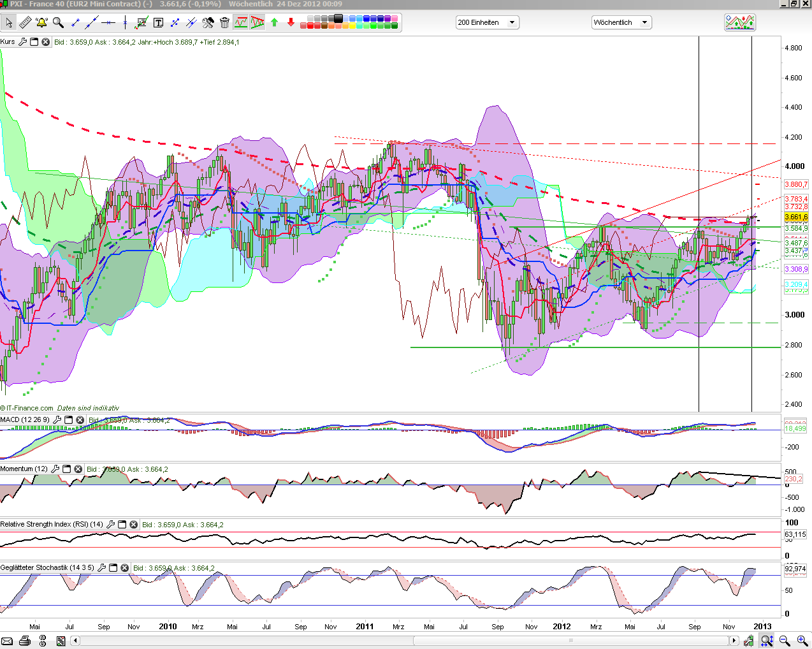Select the extended trend line tool
The width and height of the screenshot is (812, 649).
click(92, 23)
